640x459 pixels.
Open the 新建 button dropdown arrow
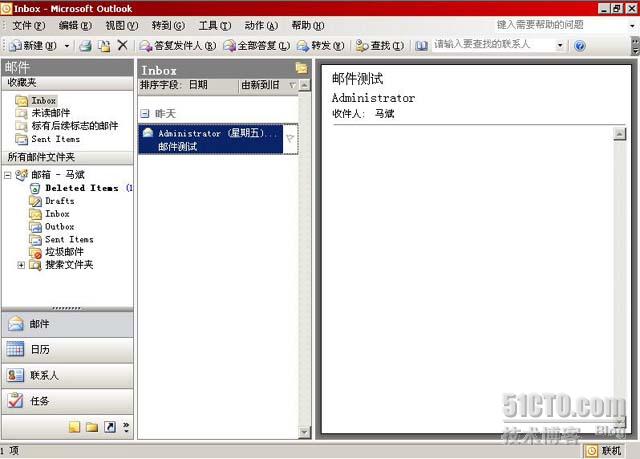[67, 46]
